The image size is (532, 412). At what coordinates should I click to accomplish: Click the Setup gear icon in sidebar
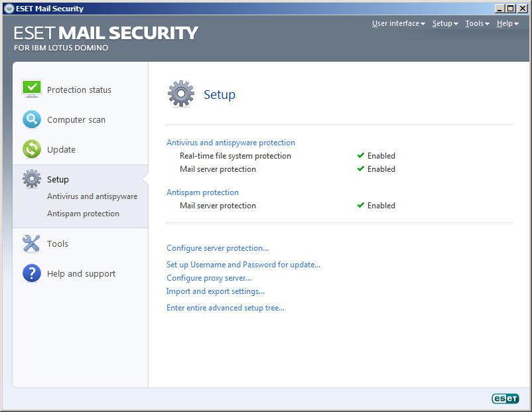click(x=32, y=178)
